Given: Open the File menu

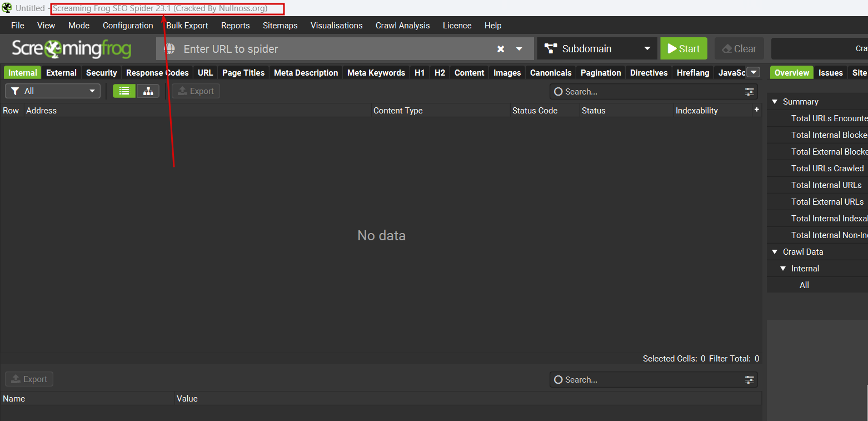Looking at the screenshot, I should (18, 26).
